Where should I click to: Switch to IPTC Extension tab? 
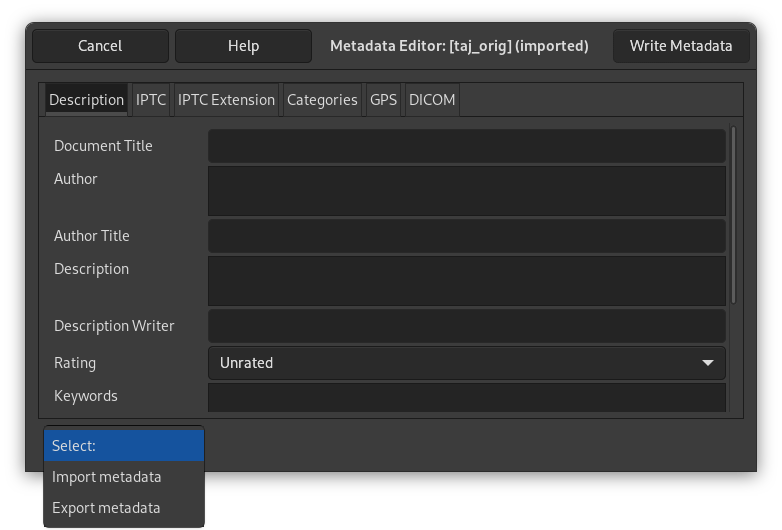click(226, 100)
